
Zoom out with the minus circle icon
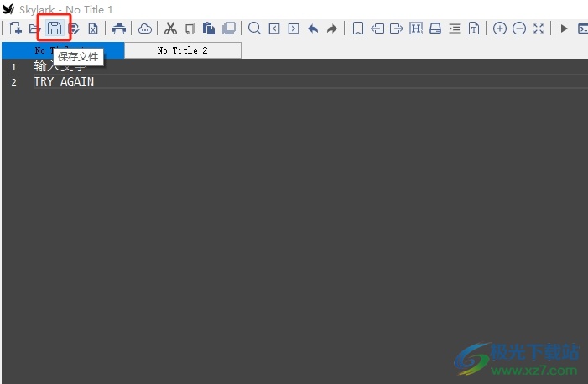519,29
